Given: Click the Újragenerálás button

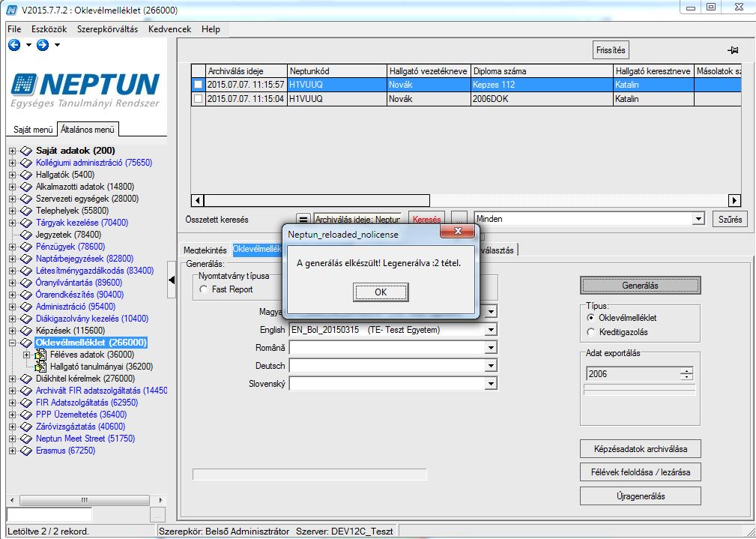Looking at the screenshot, I should [641, 496].
